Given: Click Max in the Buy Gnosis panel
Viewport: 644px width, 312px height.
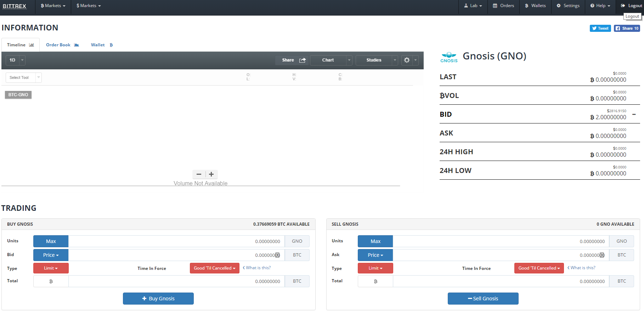Looking at the screenshot, I should coord(51,241).
